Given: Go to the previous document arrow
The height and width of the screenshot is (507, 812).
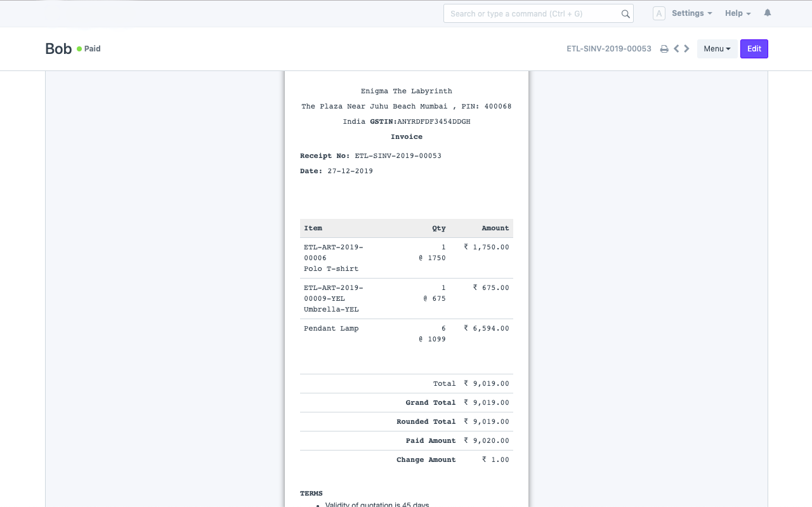Looking at the screenshot, I should point(676,49).
